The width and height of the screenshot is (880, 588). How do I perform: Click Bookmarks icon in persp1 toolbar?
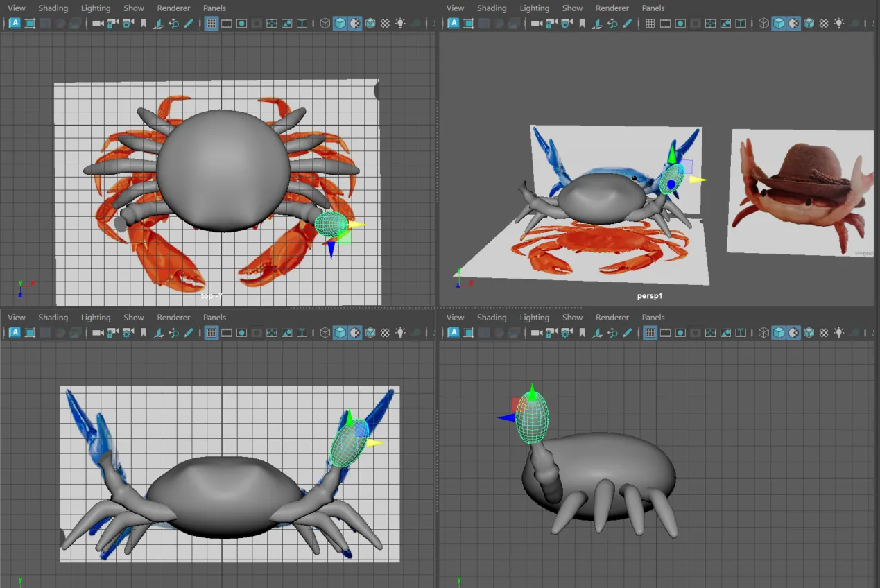pyautogui.click(x=582, y=23)
